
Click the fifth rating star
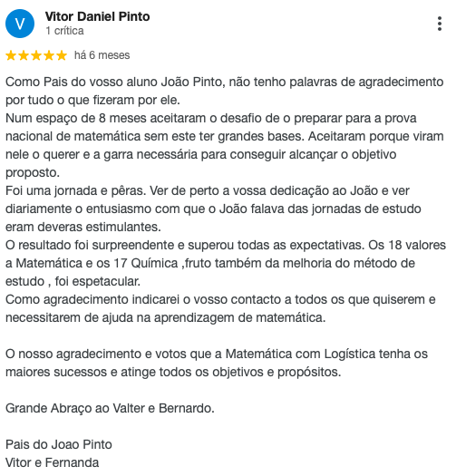tap(62, 55)
